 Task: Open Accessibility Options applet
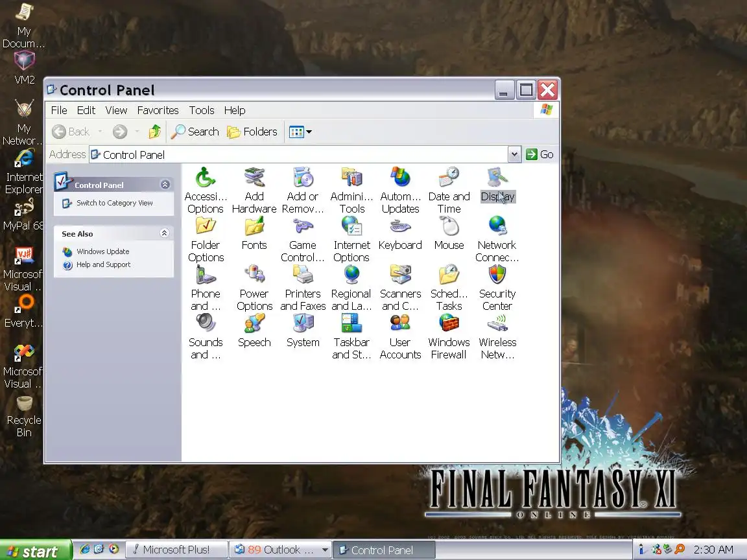206,190
